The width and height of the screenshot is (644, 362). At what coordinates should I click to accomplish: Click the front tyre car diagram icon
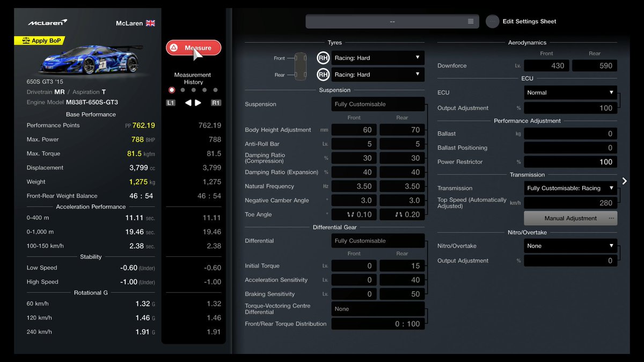point(301,58)
